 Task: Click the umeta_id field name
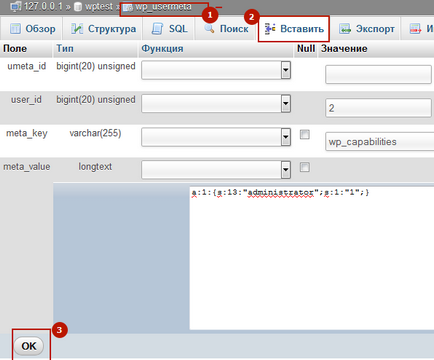coord(27,66)
